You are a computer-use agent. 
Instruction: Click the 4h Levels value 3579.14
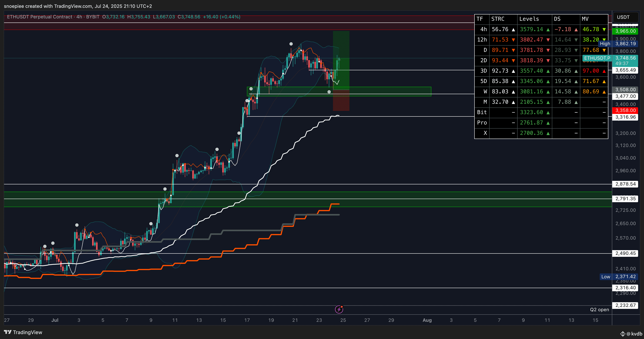532,29
